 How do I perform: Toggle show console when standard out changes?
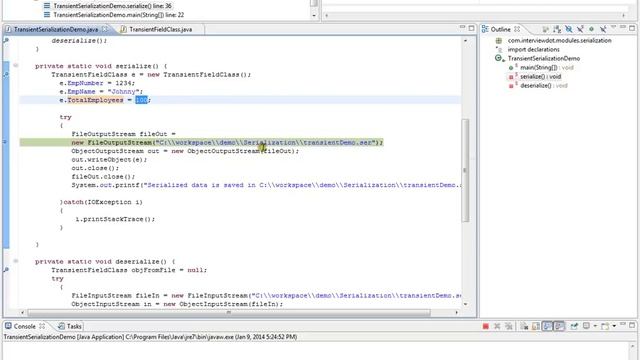[x=547, y=326]
